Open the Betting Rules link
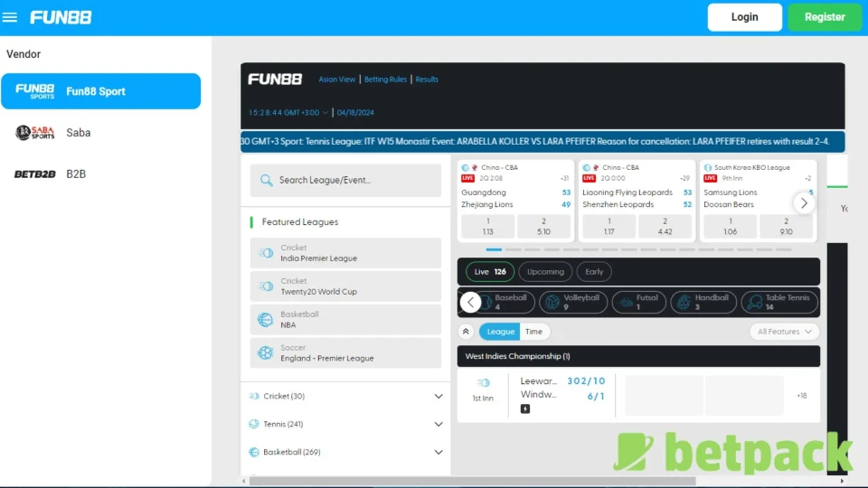868x488 pixels. [385, 80]
